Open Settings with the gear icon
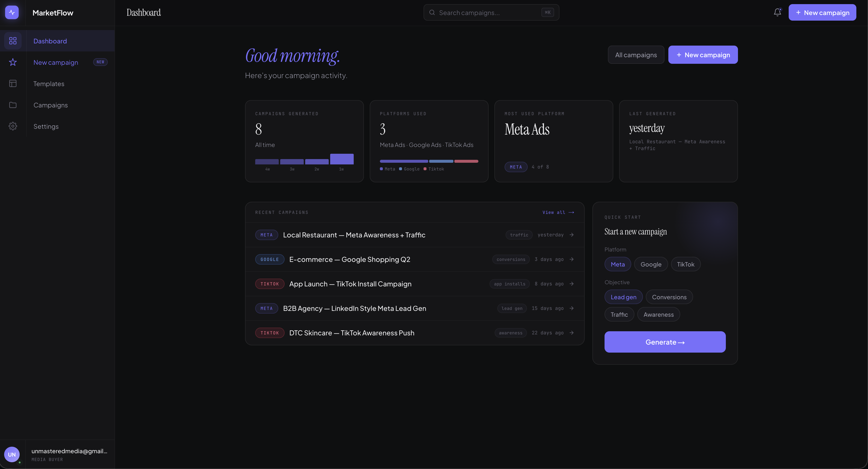The image size is (868, 469). tap(13, 126)
